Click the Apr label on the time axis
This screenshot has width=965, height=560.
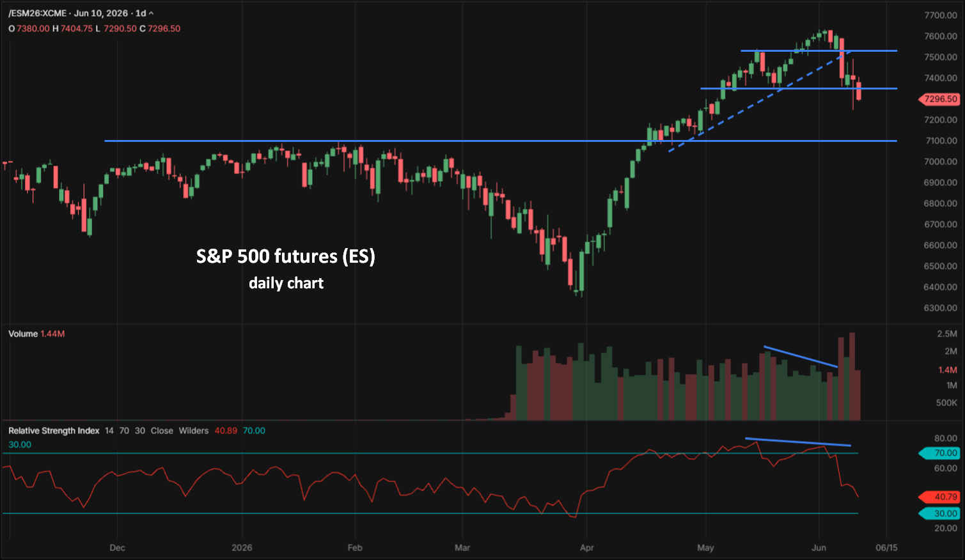click(x=586, y=548)
